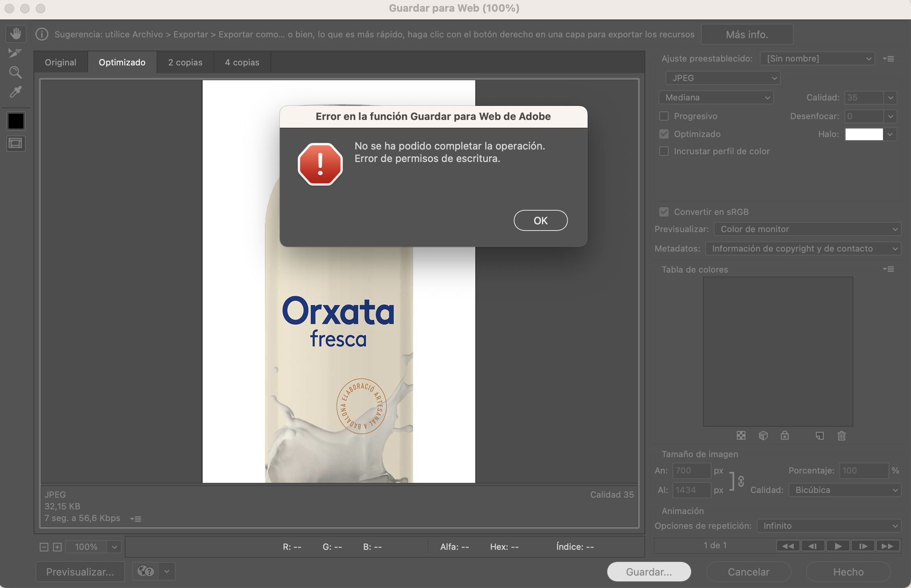Image resolution: width=911 pixels, height=588 pixels.
Task: Click the trash icon under color table
Action: [x=841, y=436]
